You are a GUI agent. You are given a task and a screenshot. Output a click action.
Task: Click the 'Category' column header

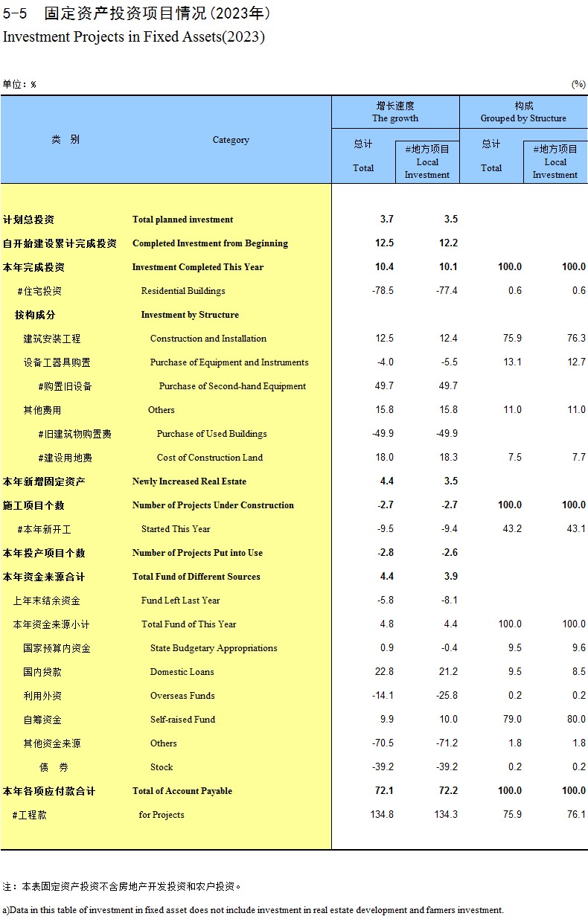click(x=231, y=140)
